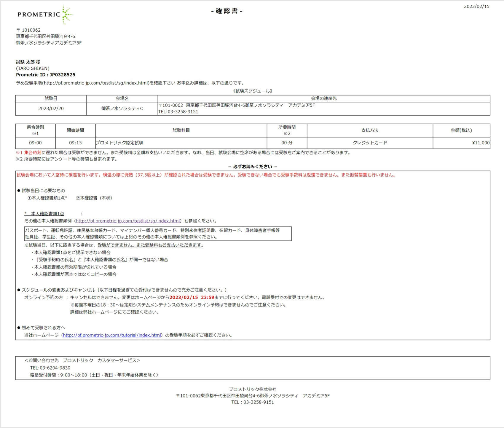Click the 会場名 column header
This screenshot has width=504, height=428.
point(122,98)
